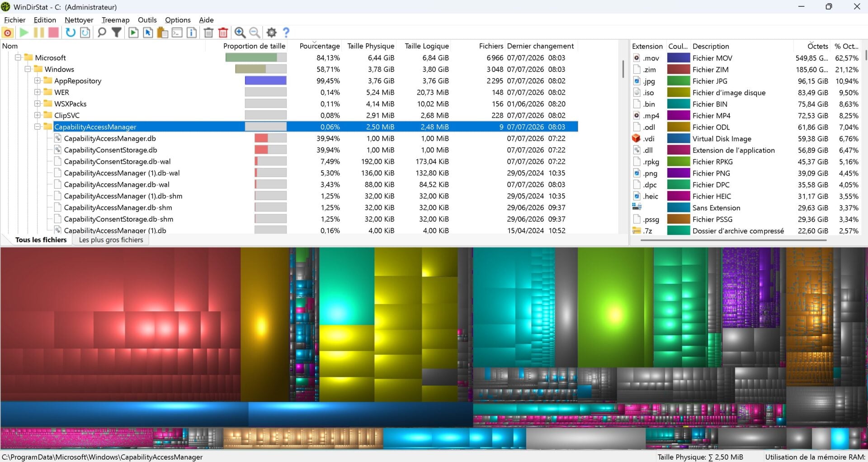Screen dimensions: 868x462
Task: Click the AppRepository 99,45% percentage cell
Action: (x=328, y=81)
